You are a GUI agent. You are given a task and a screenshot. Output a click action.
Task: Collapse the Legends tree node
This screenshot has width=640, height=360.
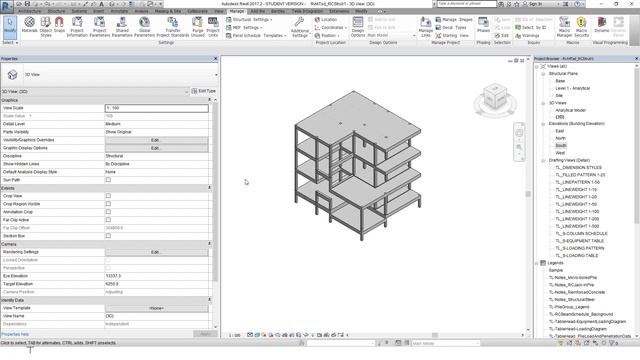coord(537,263)
